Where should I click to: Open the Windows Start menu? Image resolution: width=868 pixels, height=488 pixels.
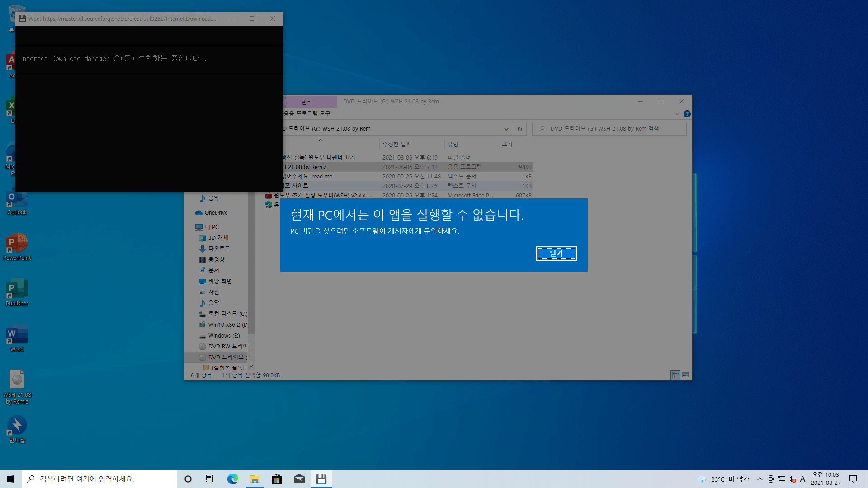(x=11, y=479)
